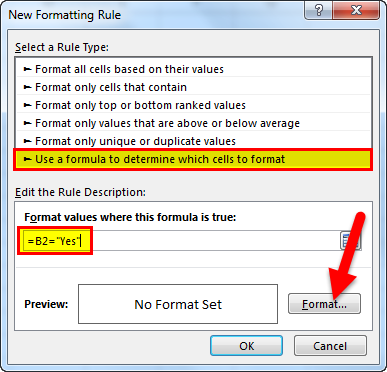387x372 pixels.
Task: Click the arrow bullet beside 'top or bottom ranked'
Action: click(27, 105)
